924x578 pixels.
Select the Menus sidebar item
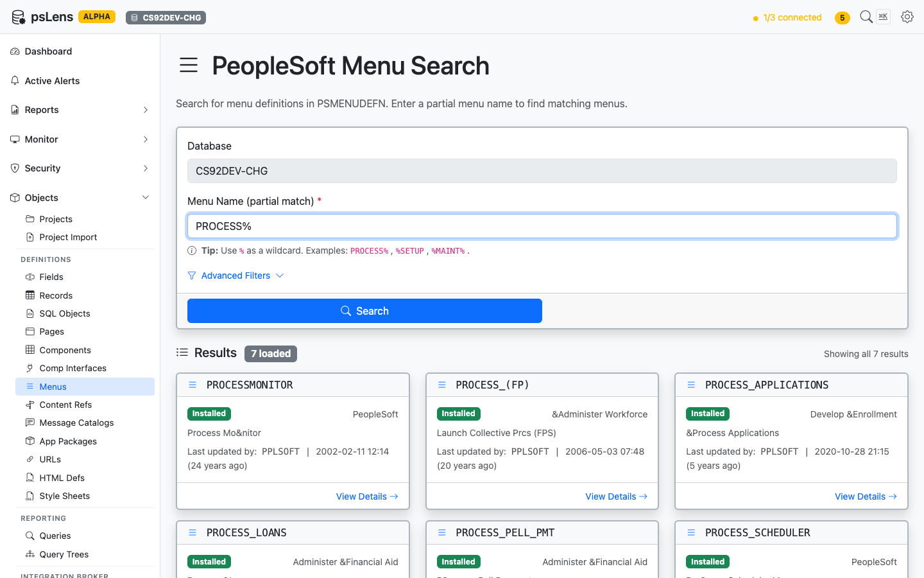coord(85,387)
